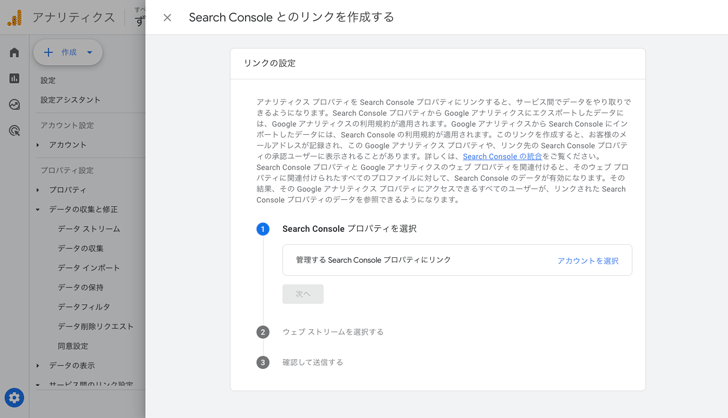
Task: Click リンクの設定 card title
Action: tap(269, 63)
